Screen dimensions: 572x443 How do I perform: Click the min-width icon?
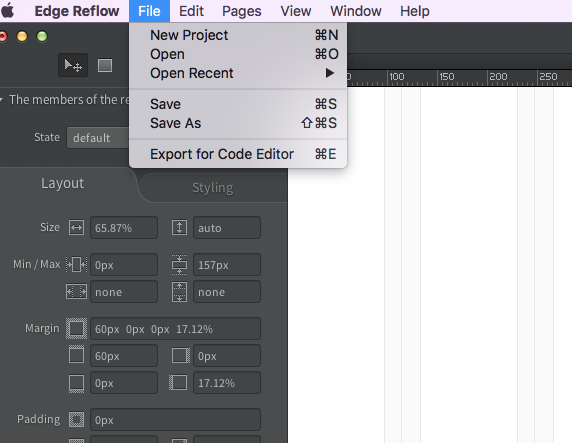click(76, 265)
